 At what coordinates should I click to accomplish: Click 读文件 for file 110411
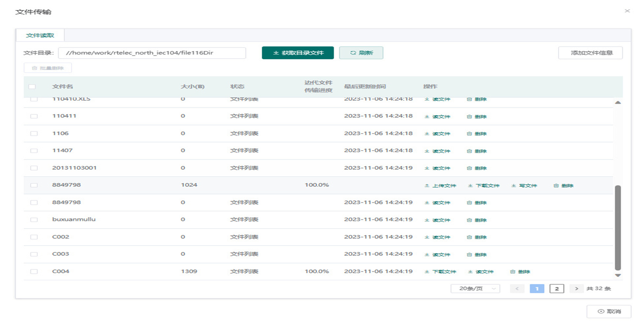tap(437, 117)
